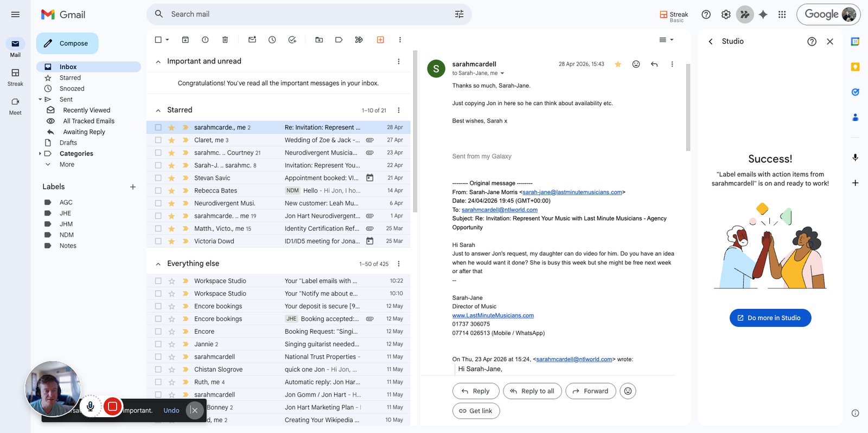Click the Delete trash toolbar icon
868x433 pixels.
(x=225, y=40)
